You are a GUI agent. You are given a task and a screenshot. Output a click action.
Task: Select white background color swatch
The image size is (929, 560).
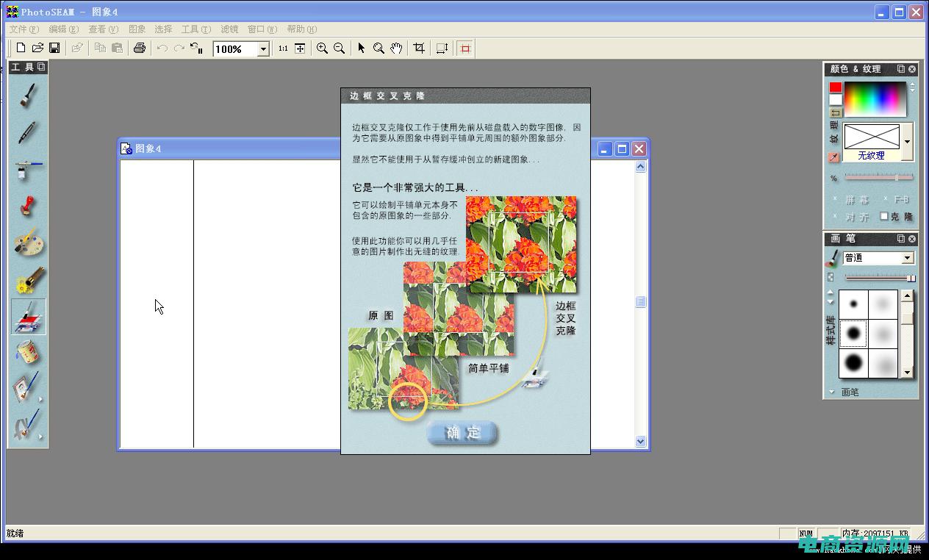click(x=836, y=99)
